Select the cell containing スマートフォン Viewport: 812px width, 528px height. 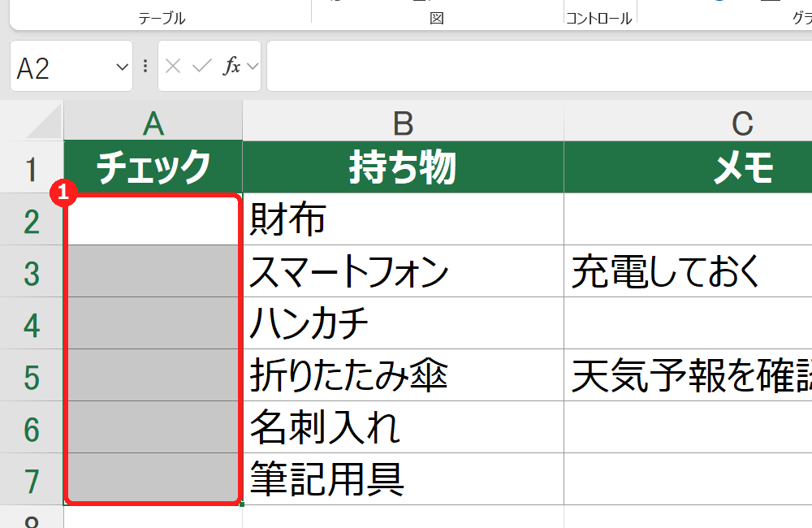point(403,271)
